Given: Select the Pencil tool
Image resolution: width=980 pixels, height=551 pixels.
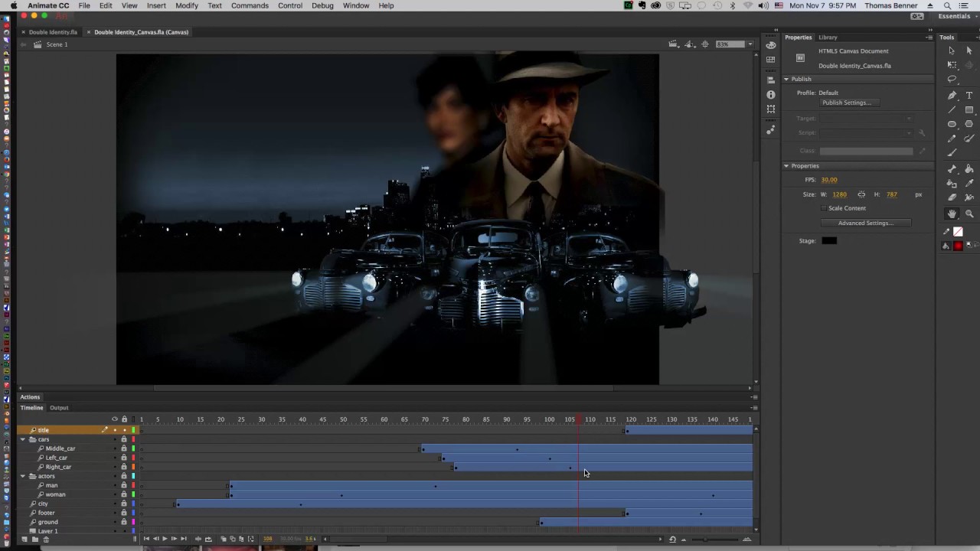Looking at the screenshot, I should point(952,139).
